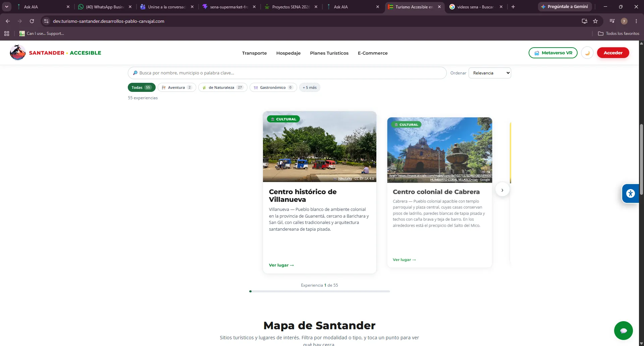644x346 pixels.
Task: Open the media controls icon
Action: click(612, 21)
